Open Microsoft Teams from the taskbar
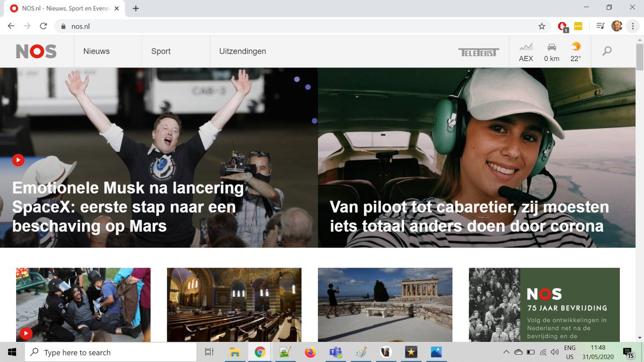This screenshot has height=362, width=644. (336, 352)
